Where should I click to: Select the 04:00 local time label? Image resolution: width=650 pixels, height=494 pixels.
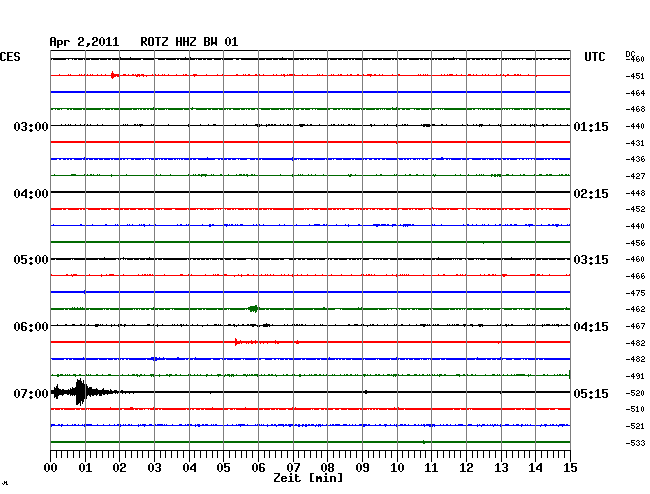[x=31, y=194]
